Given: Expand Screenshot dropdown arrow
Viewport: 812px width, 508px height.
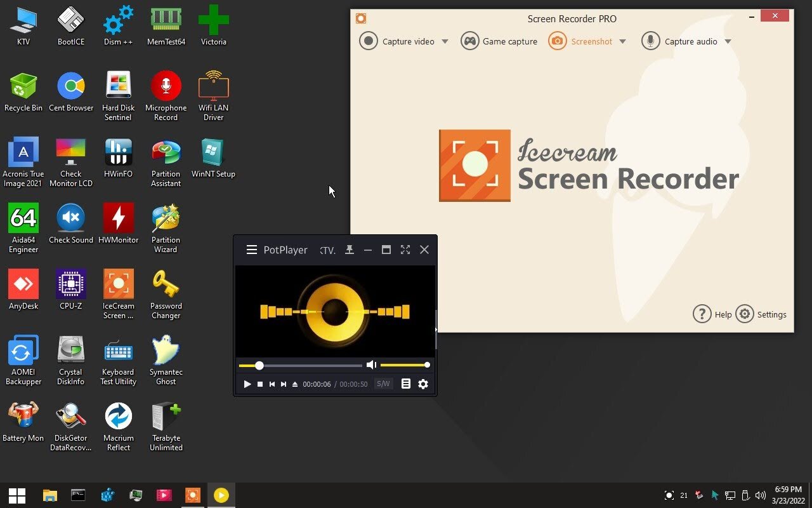Looking at the screenshot, I should [x=622, y=42].
